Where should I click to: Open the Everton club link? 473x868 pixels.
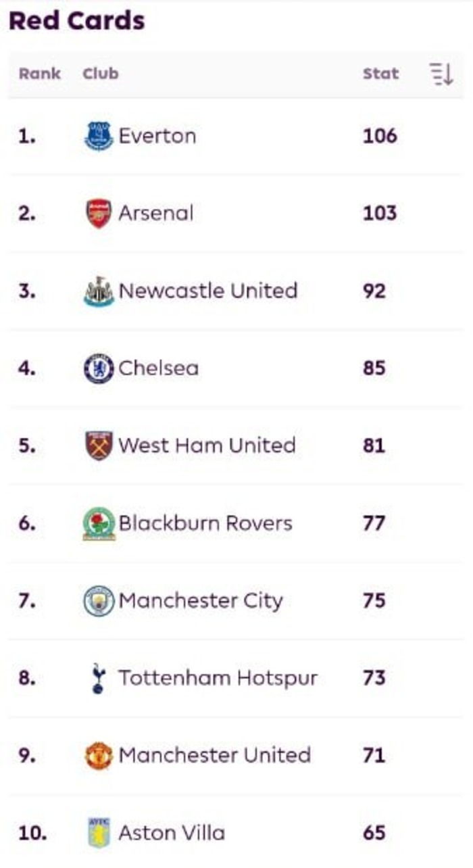point(157,136)
